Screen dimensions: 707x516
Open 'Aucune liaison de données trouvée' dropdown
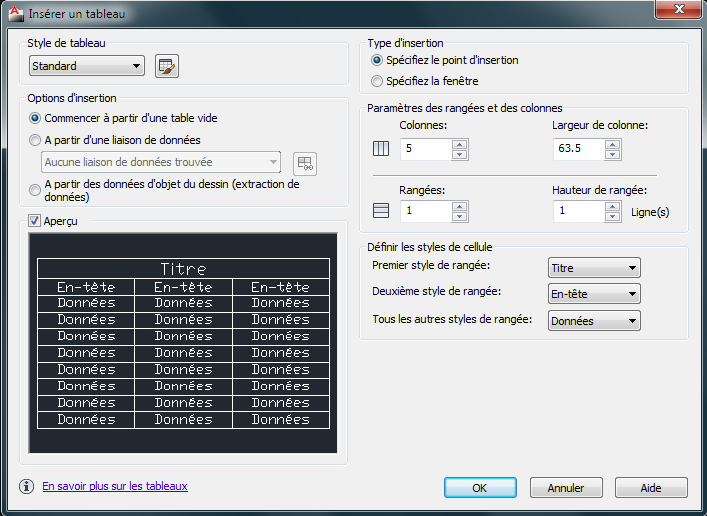click(161, 162)
